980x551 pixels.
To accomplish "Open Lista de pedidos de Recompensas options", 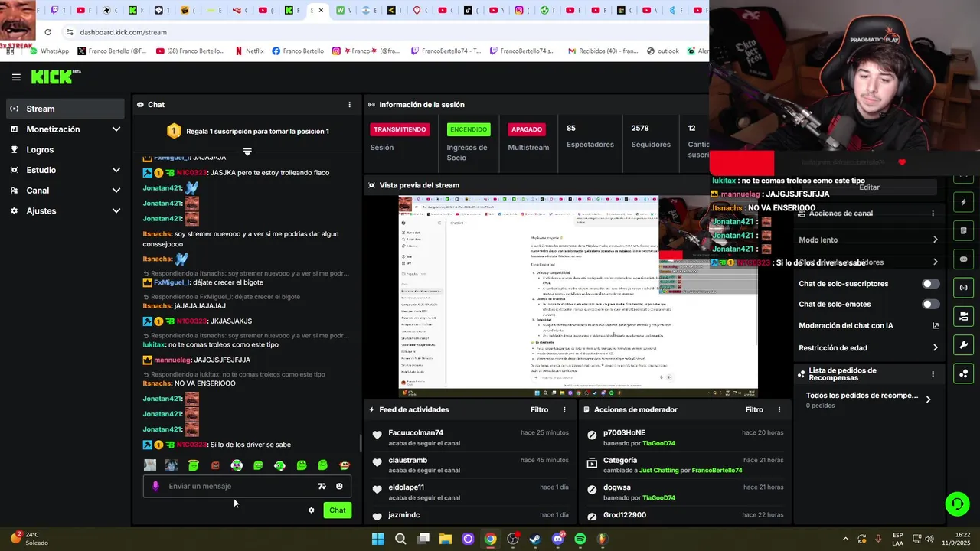I will pyautogui.click(x=933, y=374).
